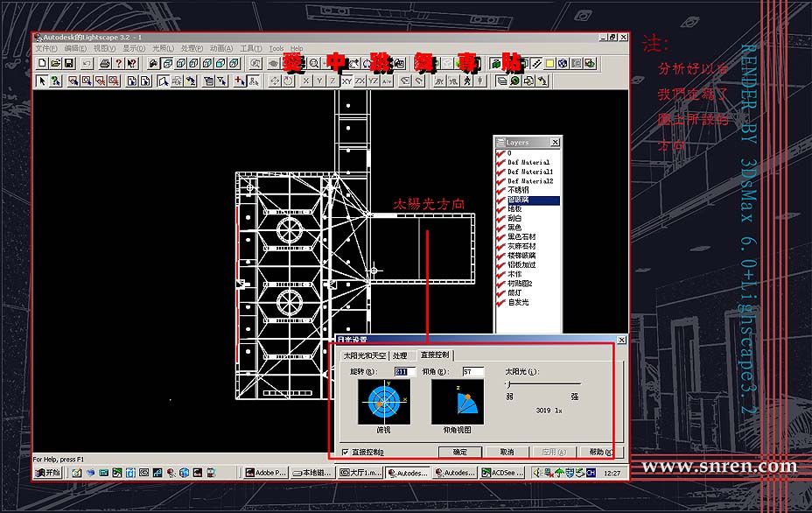This screenshot has width=812, height=513.
Task: Click the 旋转 rotation input field
Action: (x=404, y=371)
